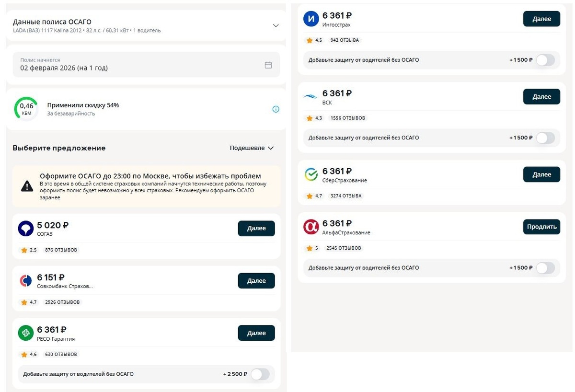Click the policy start date field
Image resolution: width=575 pixels, height=392 pixels.
click(146, 64)
